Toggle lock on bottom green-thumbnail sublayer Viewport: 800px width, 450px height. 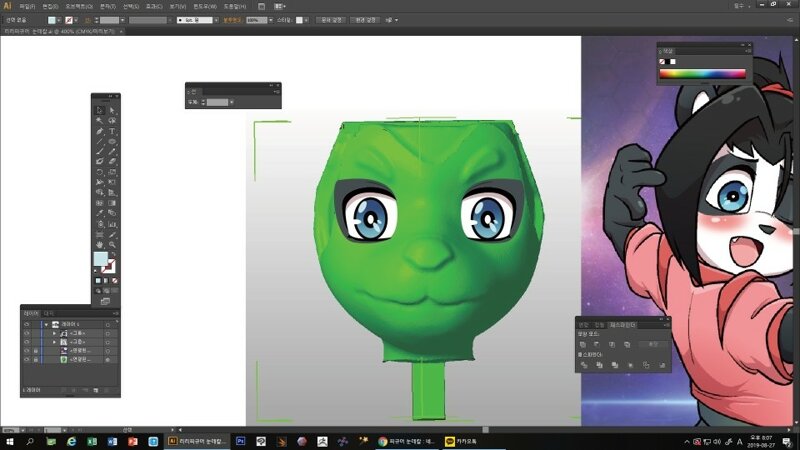[x=36, y=360]
